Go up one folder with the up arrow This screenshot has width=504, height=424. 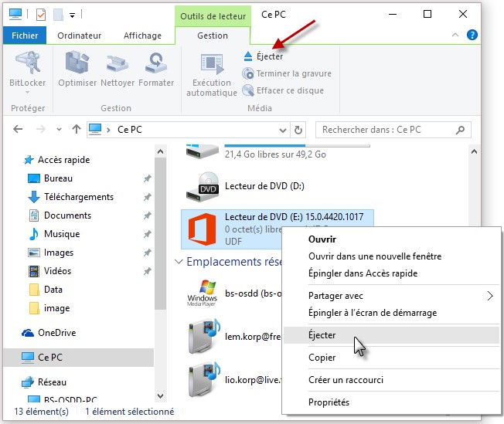pos(76,130)
